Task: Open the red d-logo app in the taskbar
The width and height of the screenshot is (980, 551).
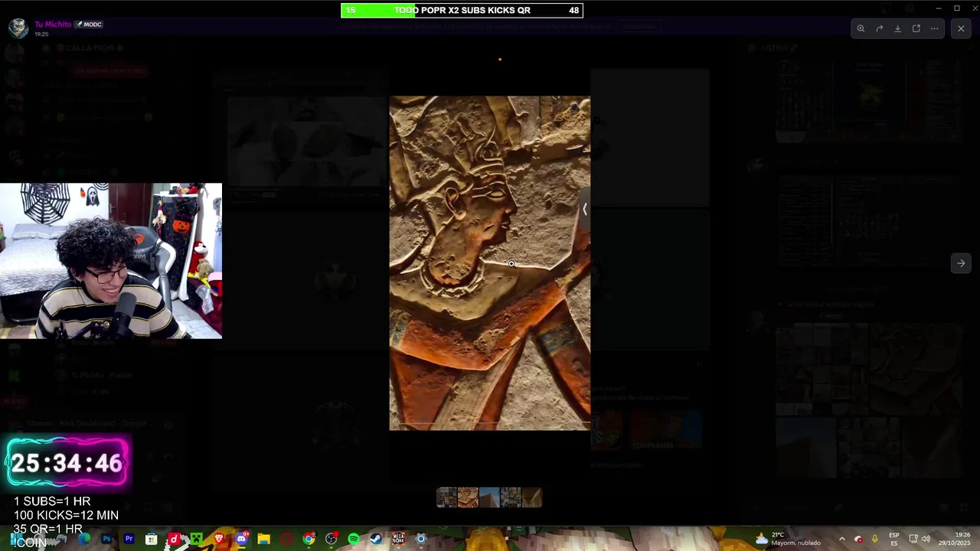Action: tap(174, 540)
